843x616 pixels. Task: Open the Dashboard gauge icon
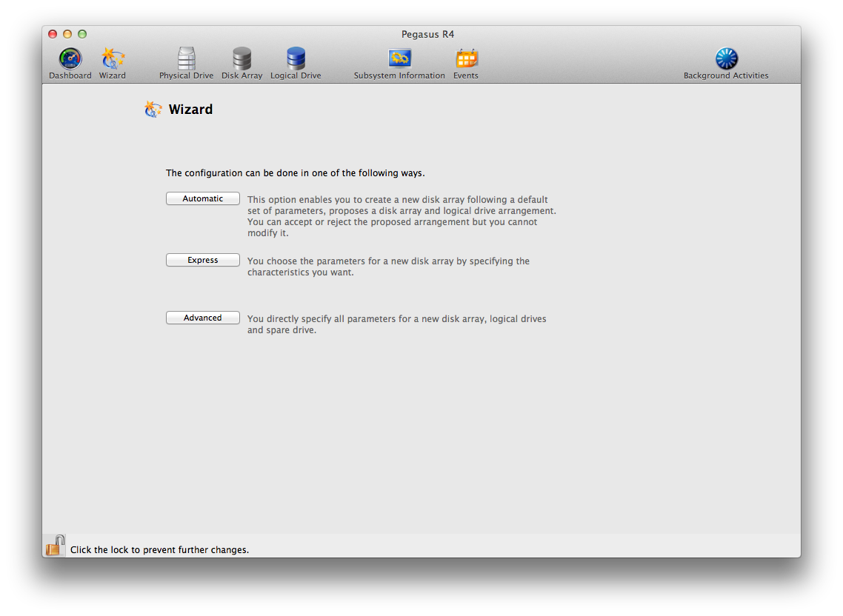point(70,59)
